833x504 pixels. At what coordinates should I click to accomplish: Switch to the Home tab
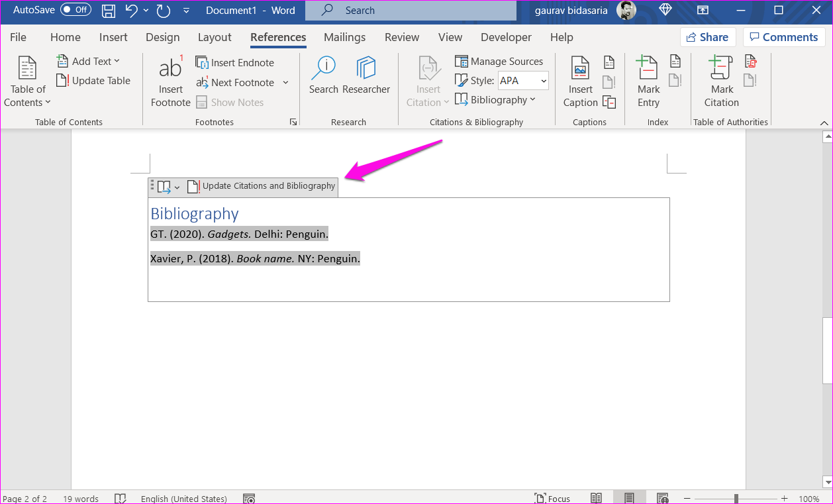coord(66,37)
